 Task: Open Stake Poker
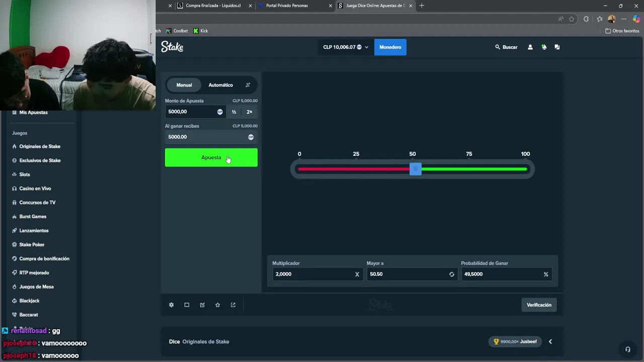pyautogui.click(x=32, y=244)
